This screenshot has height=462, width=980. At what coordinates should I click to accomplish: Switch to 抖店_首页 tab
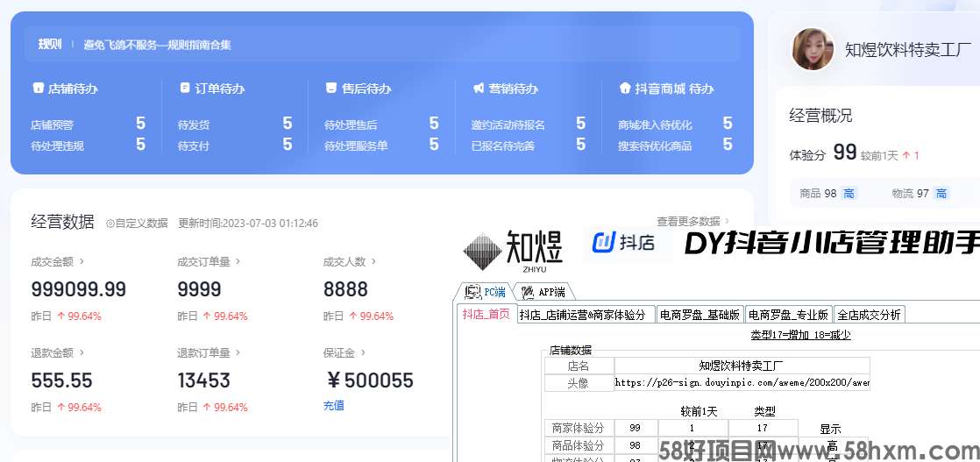click(x=486, y=315)
